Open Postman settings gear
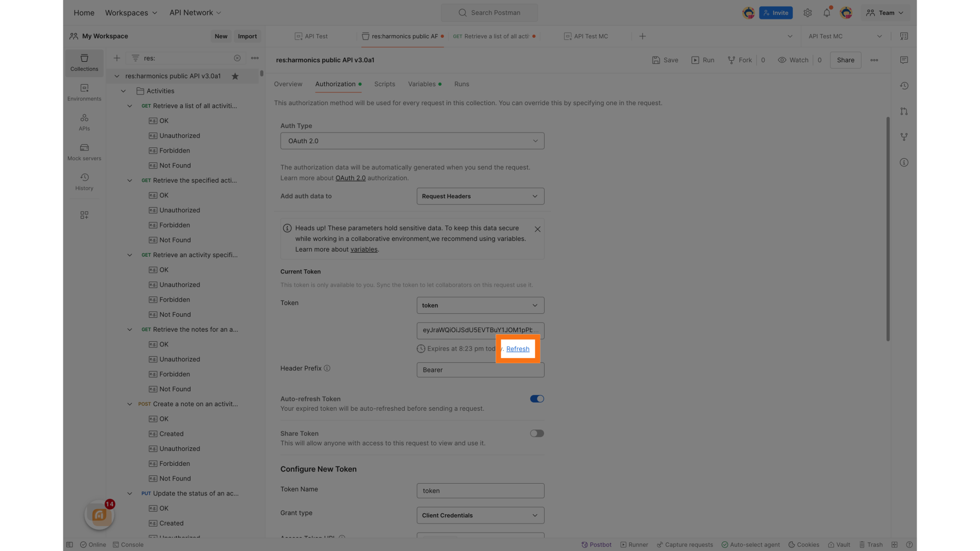The height and width of the screenshot is (551, 980). (807, 13)
